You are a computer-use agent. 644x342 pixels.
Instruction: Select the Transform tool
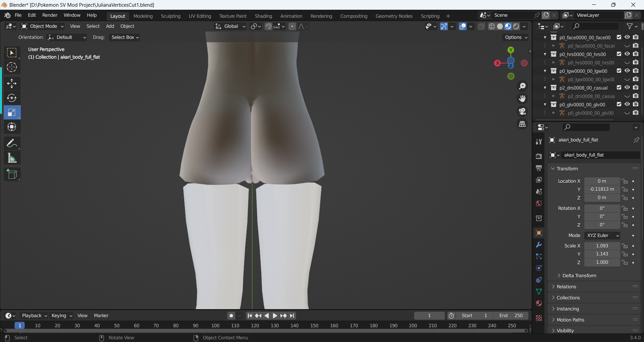pos(12,127)
